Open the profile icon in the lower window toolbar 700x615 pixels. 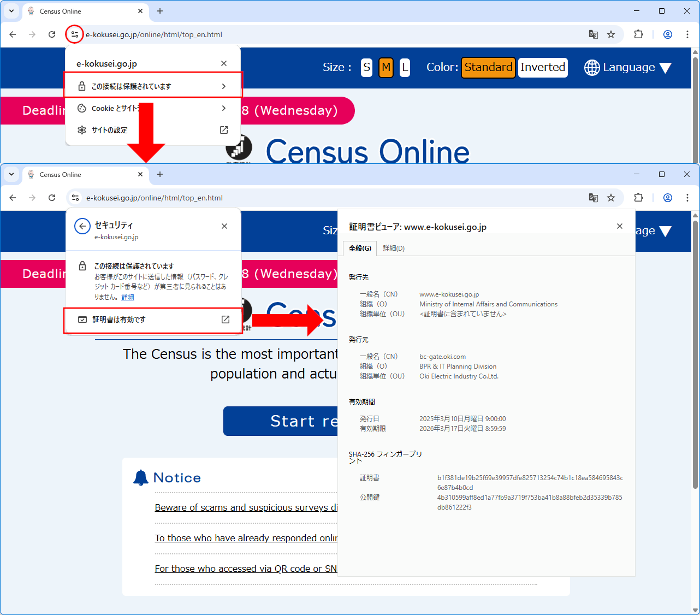click(x=667, y=198)
